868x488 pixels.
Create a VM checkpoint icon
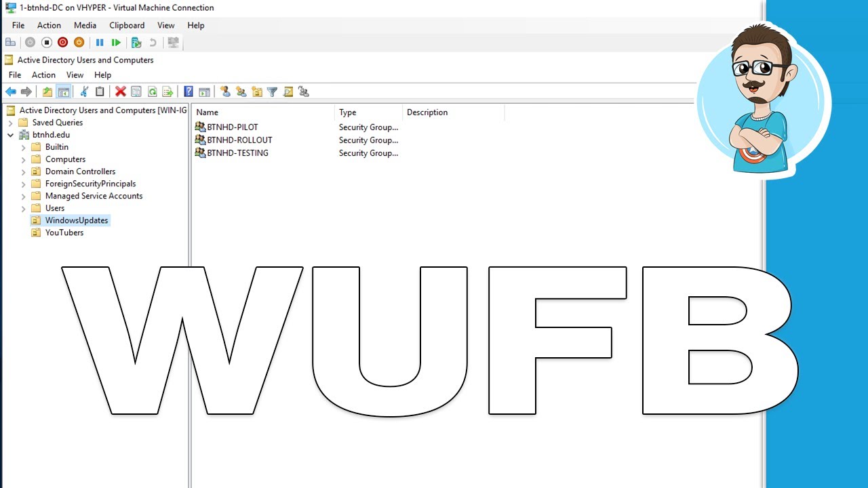136,42
